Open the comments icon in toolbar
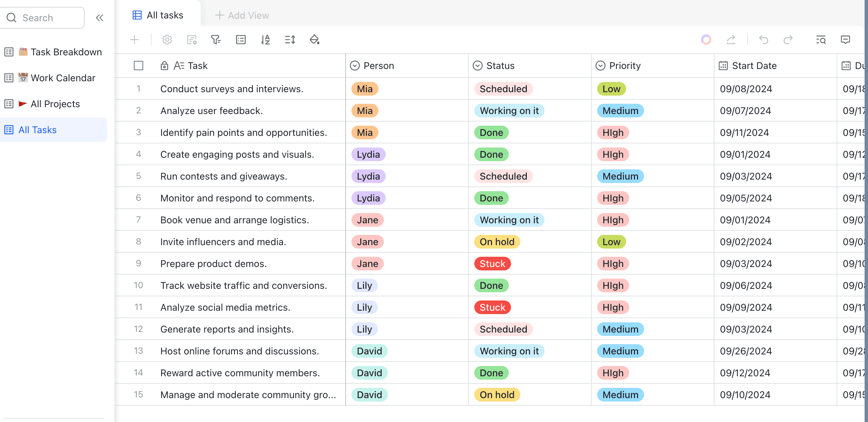The height and width of the screenshot is (422, 868). pos(845,40)
